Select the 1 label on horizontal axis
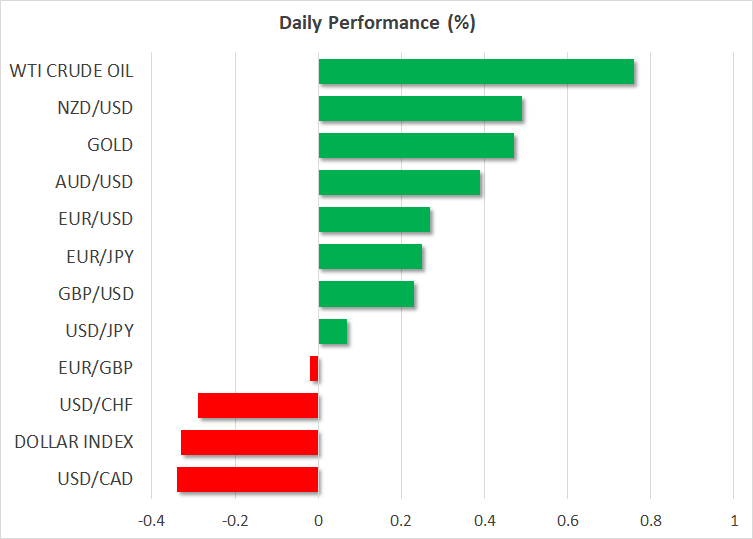The image size is (753, 539). point(734,521)
